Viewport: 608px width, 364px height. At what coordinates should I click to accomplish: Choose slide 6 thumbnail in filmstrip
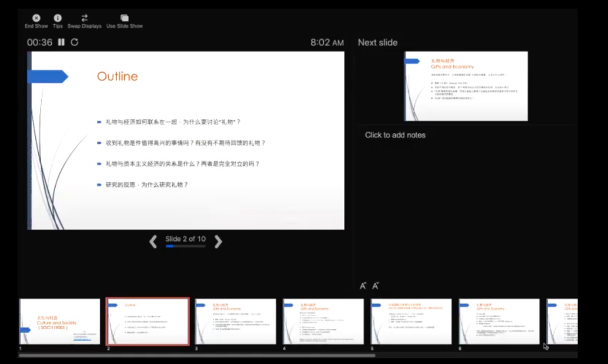499,321
